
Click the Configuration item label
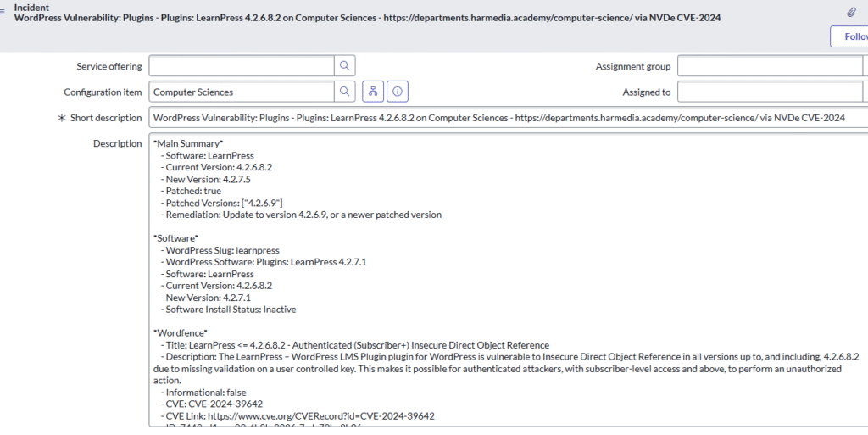[103, 92]
